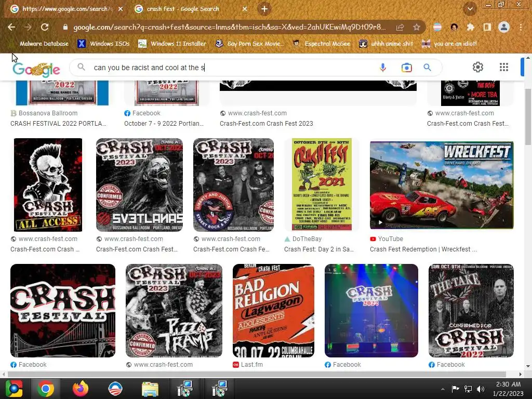This screenshot has height=399, width=532.
Task: Open the Chrome profile avatar
Action: coord(504,27)
